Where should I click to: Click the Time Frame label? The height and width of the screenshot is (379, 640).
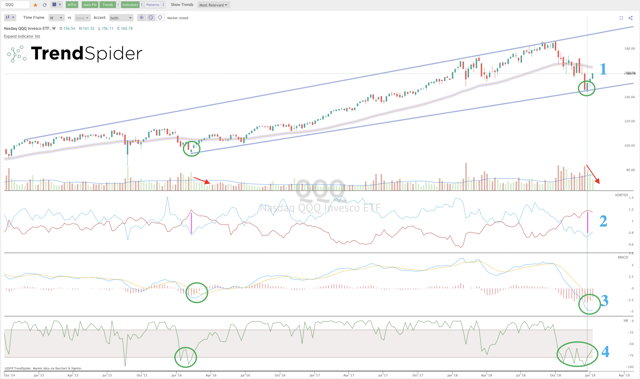33,18
